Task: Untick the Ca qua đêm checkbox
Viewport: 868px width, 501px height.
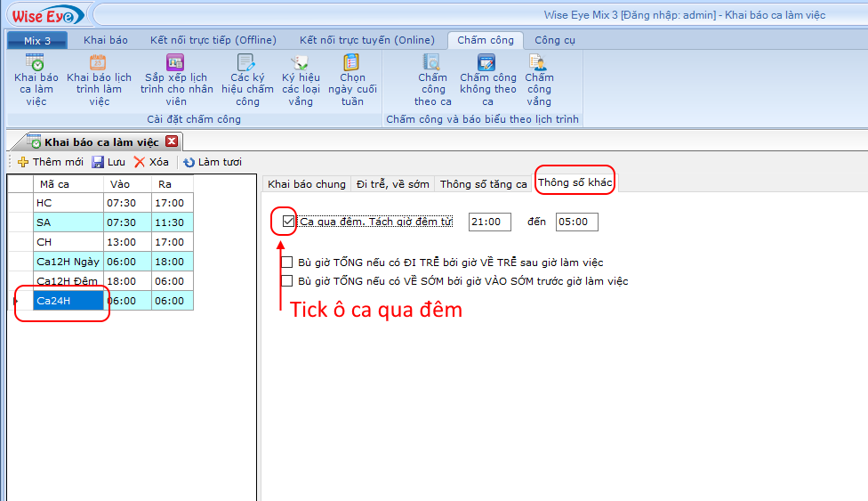Action: click(287, 222)
